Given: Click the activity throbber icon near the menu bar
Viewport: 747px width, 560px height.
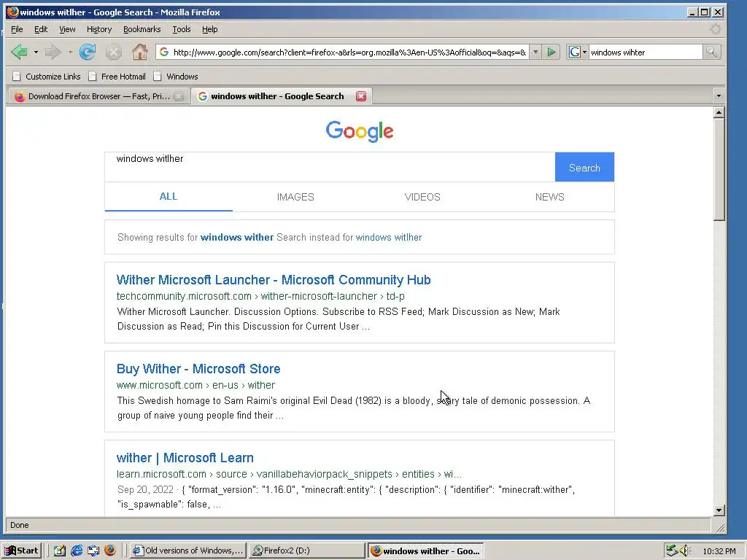Looking at the screenshot, I should 716,29.
